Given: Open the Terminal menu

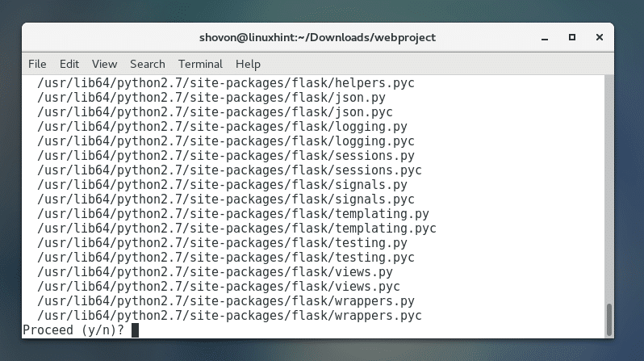Looking at the screenshot, I should [200, 64].
